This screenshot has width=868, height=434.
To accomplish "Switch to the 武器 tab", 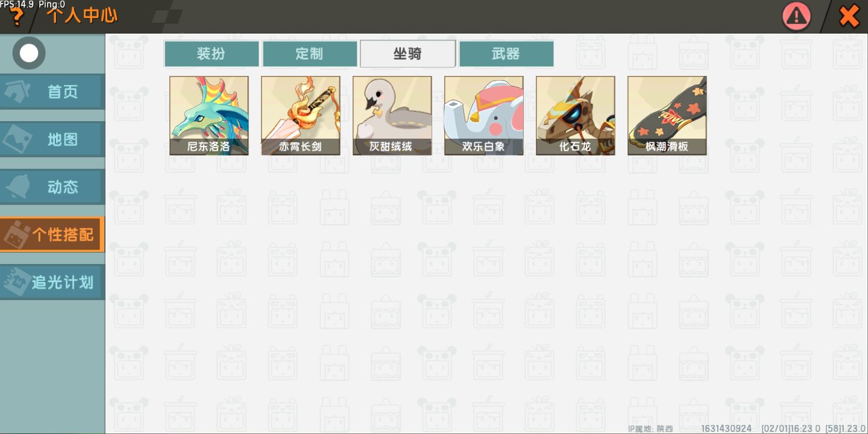I will (x=506, y=54).
